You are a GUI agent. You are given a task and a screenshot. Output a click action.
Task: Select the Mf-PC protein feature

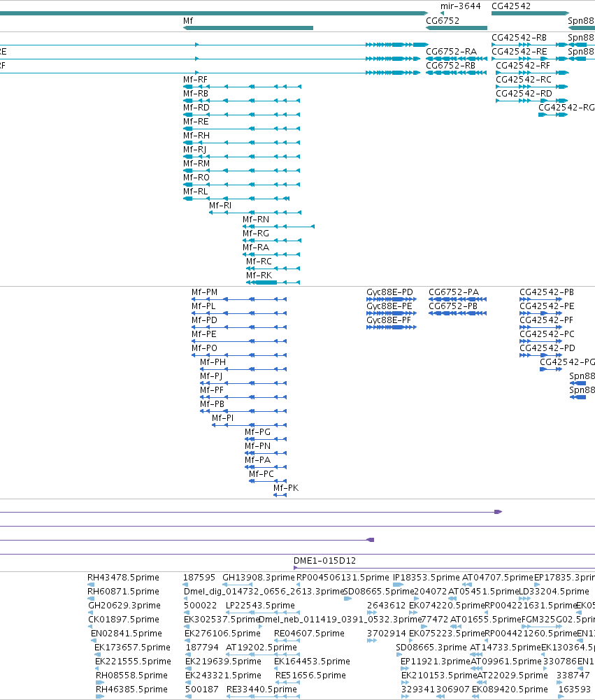[x=268, y=481]
